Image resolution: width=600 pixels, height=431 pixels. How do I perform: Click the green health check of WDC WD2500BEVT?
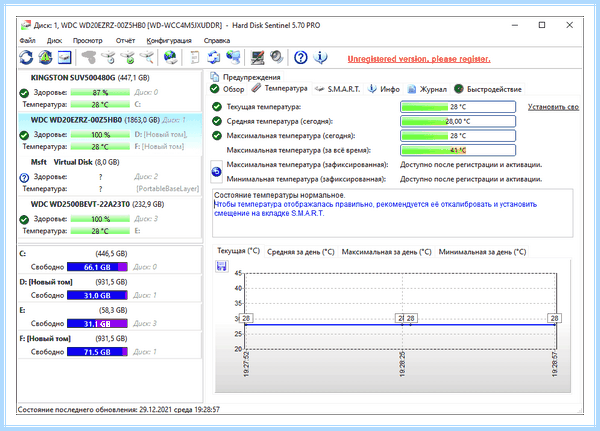click(x=24, y=219)
